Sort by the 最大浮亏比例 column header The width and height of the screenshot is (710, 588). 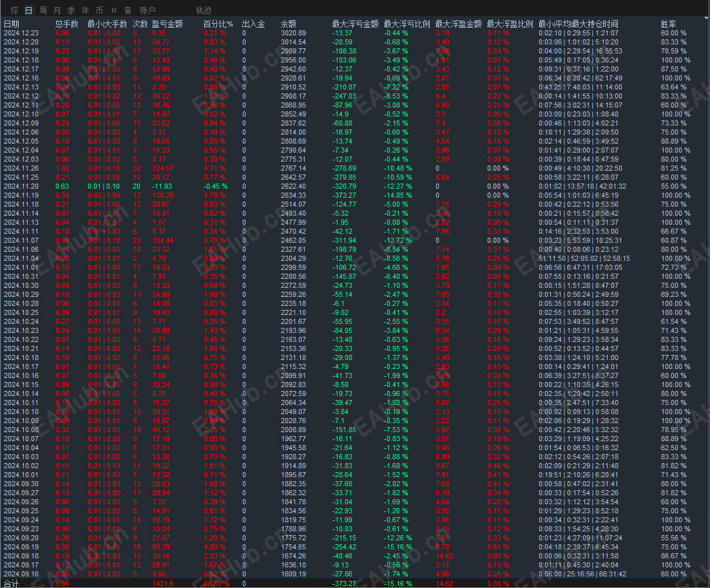pyautogui.click(x=407, y=24)
